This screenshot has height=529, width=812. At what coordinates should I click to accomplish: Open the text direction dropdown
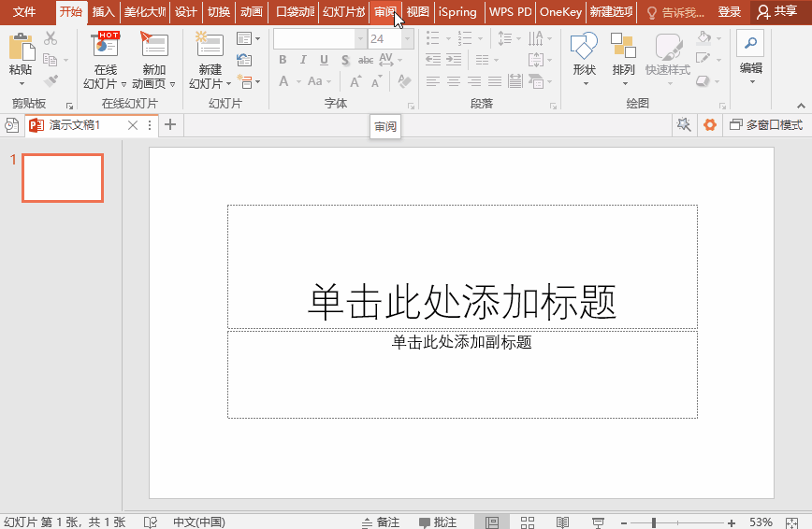(x=540, y=37)
